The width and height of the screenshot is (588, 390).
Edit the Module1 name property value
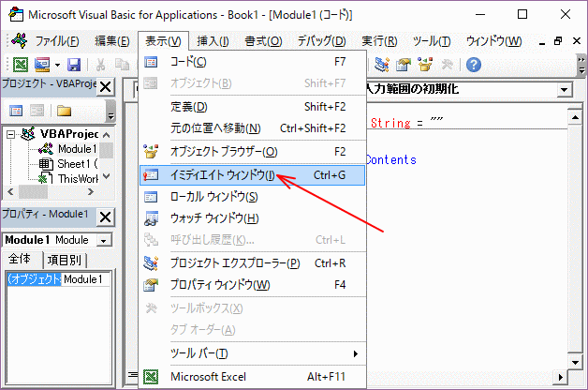(85, 278)
